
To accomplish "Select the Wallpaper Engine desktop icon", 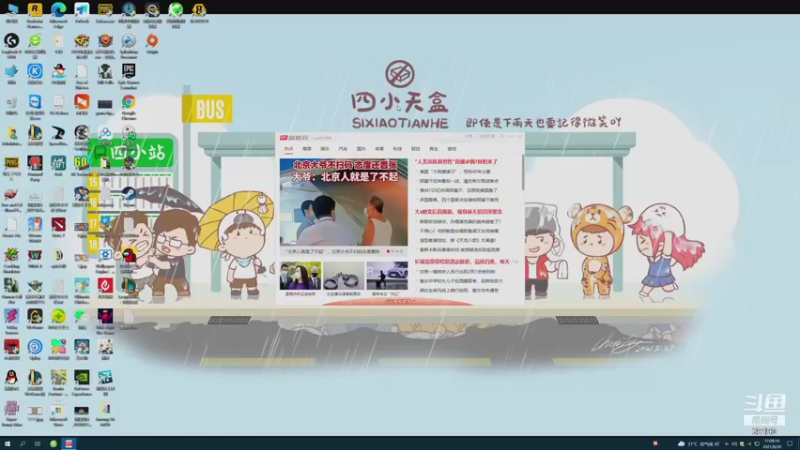I will (x=105, y=255).
